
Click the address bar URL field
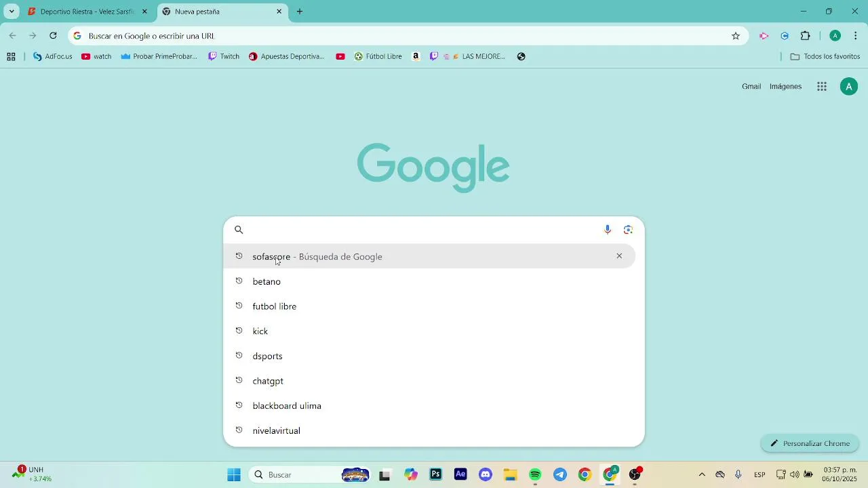click(x=407, y=36)
